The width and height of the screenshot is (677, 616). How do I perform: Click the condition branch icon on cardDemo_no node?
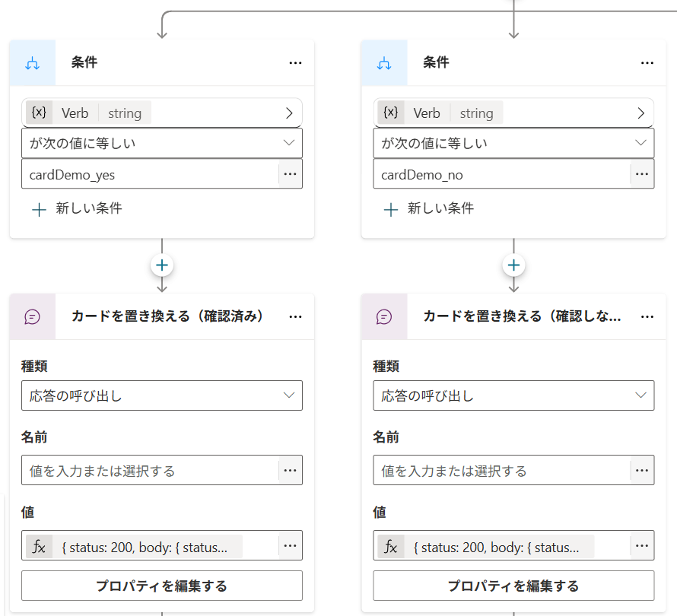384,63
